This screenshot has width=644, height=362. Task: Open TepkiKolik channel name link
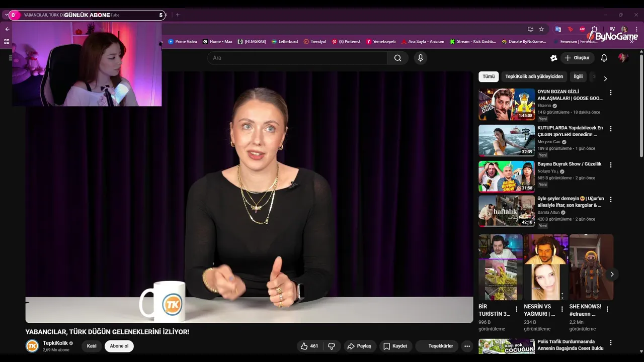click(x=55, y=343)
